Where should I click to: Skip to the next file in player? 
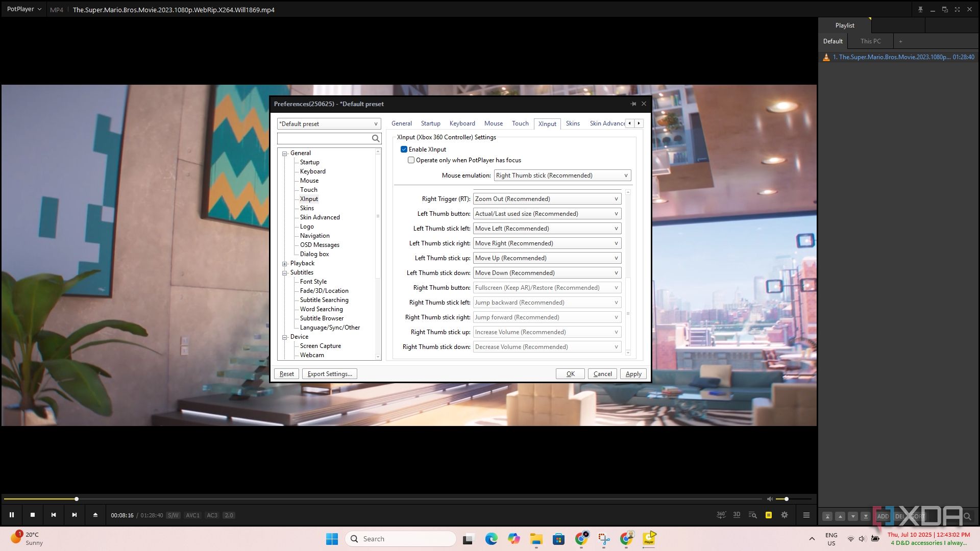tap(75, 515)
